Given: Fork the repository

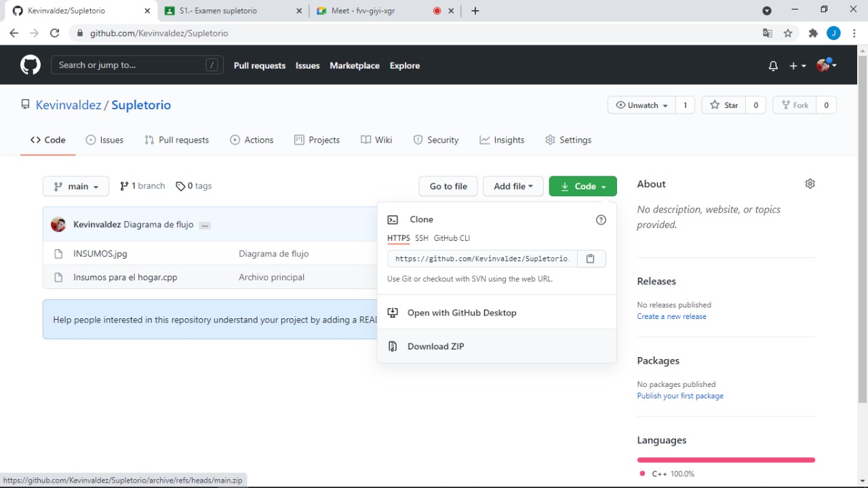Looking at the screenshot, I should (x=795, y=105).
